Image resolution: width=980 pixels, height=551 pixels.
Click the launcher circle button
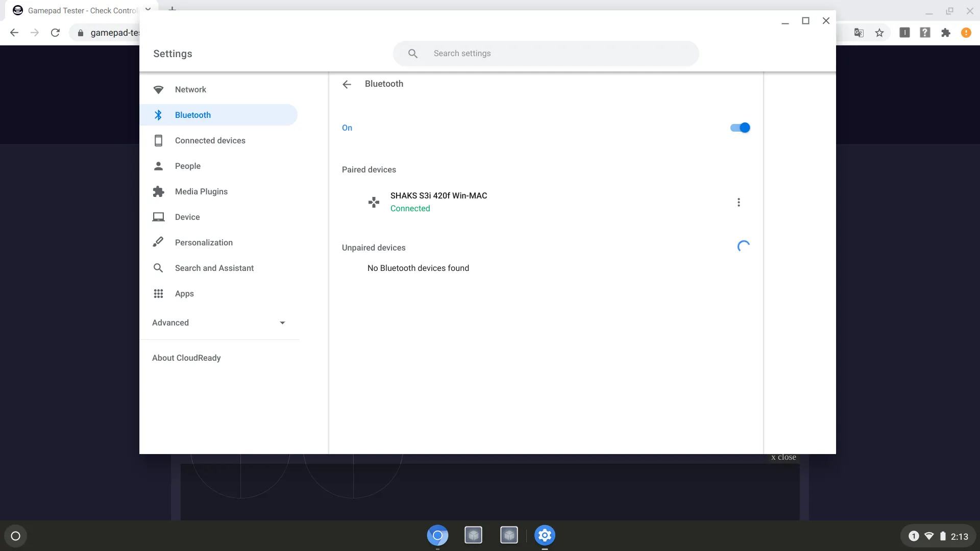15,536
